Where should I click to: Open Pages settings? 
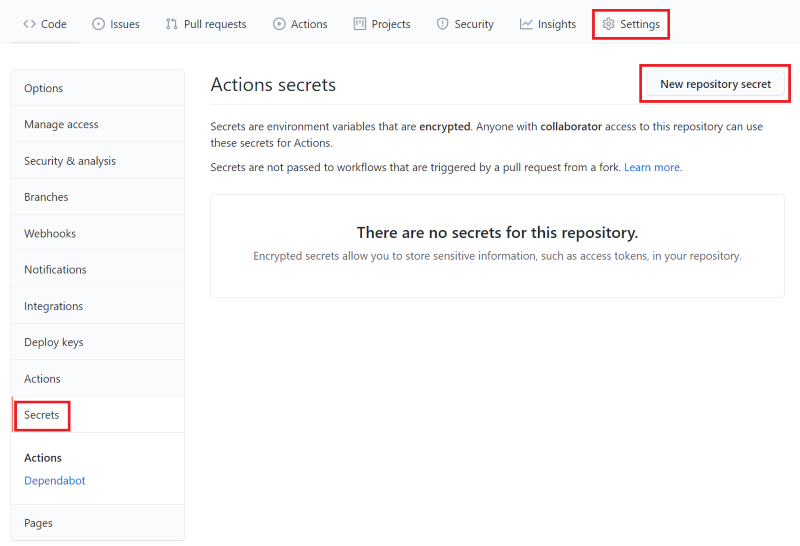coord(97,523)
